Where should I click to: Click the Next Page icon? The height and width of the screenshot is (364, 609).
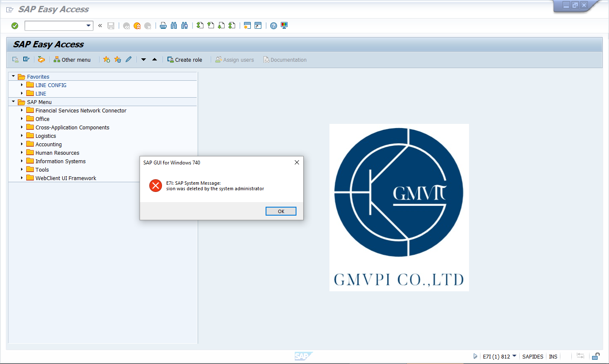pos(221,26)
